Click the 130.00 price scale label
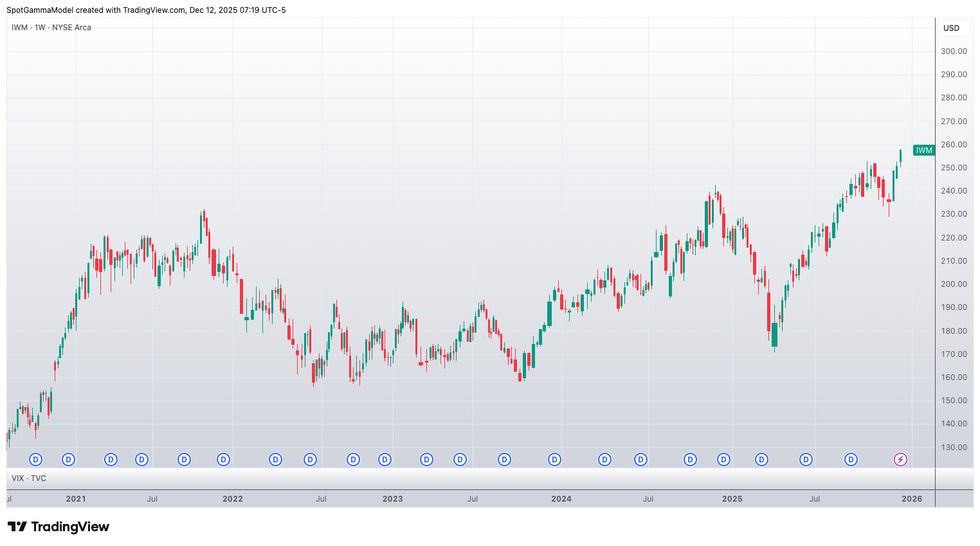980x546 pixels. pyautogui.click(x=954, y=447)
